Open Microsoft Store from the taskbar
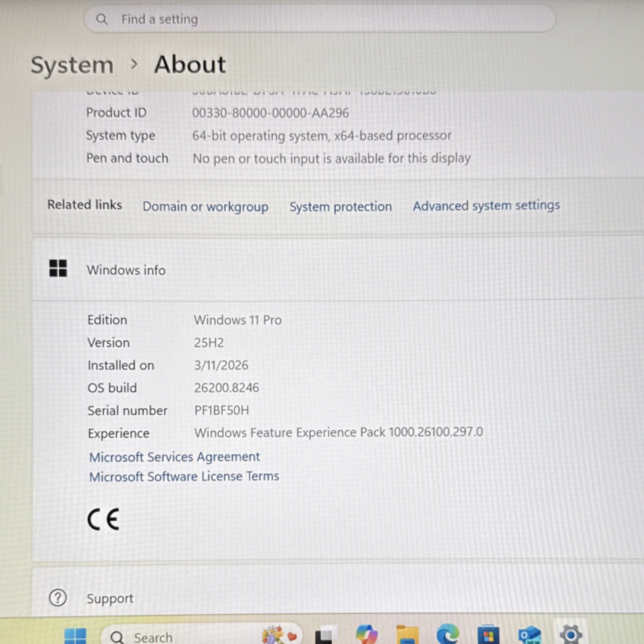The image size is (644, 644). [488, 635]
